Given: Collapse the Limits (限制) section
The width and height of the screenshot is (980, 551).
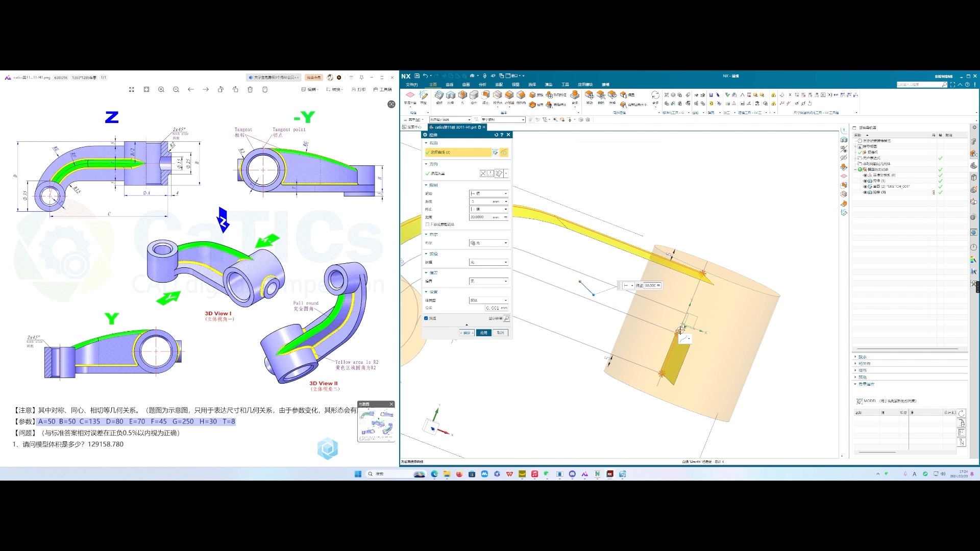Looking at the screenshot, I should pyautogui.click(x=433, y=185).
